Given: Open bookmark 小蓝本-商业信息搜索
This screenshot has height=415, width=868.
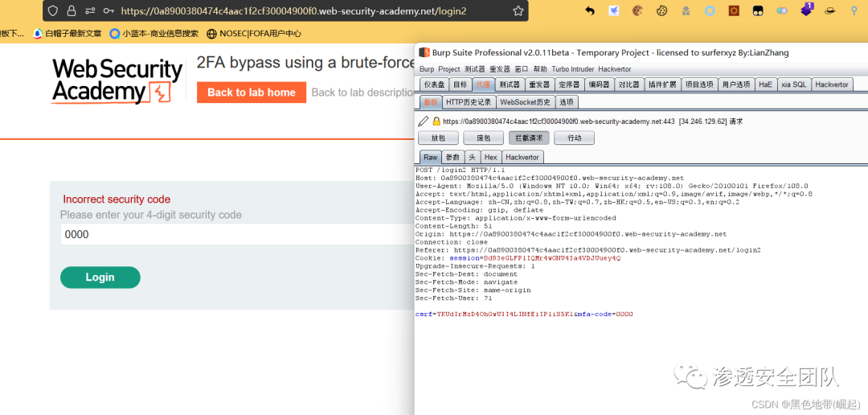Looking at the screenshot, I should coord(154,34).
